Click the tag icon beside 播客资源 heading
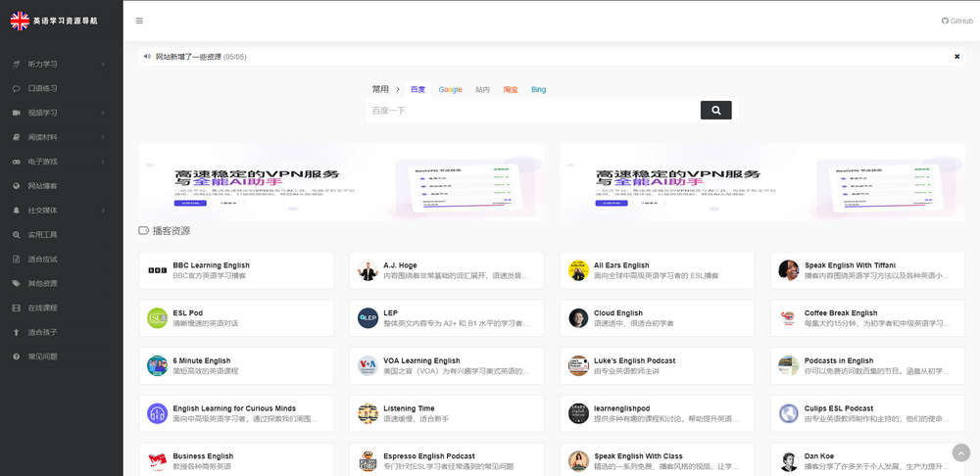Image resolution: width=980 pixels, height=476 pixels. pyautogui.click(x=144, y=231)
